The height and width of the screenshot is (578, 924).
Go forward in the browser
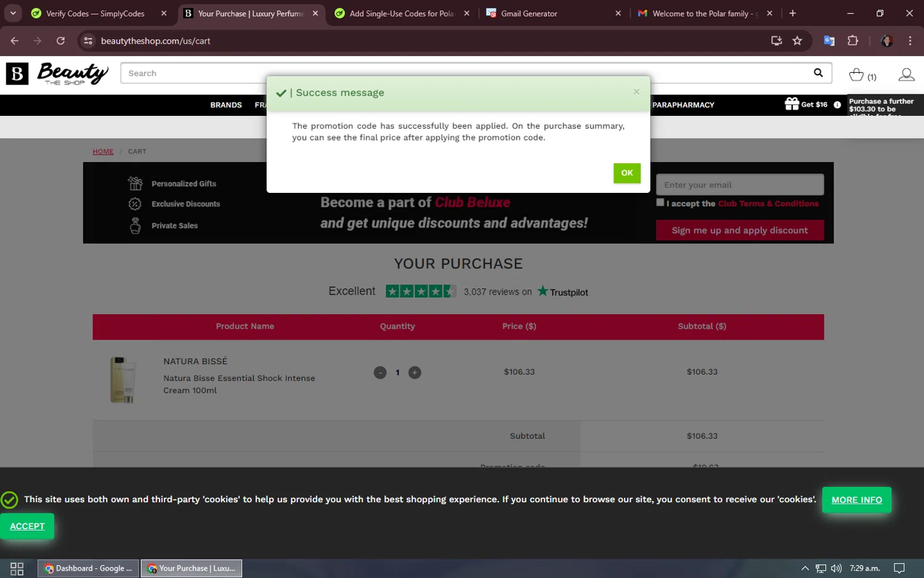click(x=38, y=41)
